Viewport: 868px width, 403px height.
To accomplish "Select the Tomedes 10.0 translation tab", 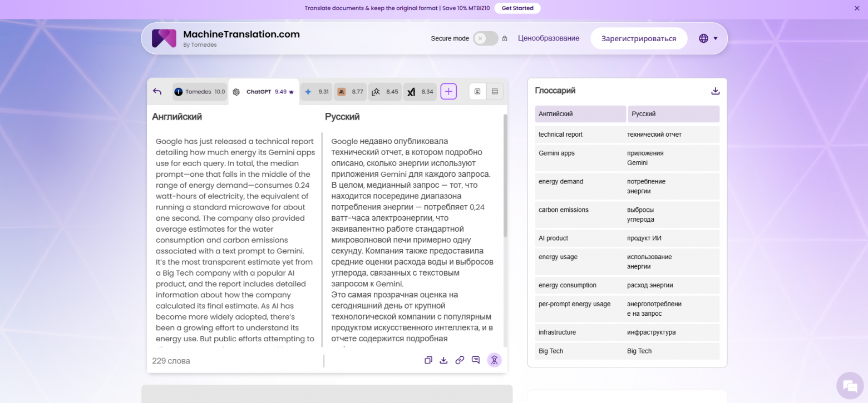I will point(199,91).
